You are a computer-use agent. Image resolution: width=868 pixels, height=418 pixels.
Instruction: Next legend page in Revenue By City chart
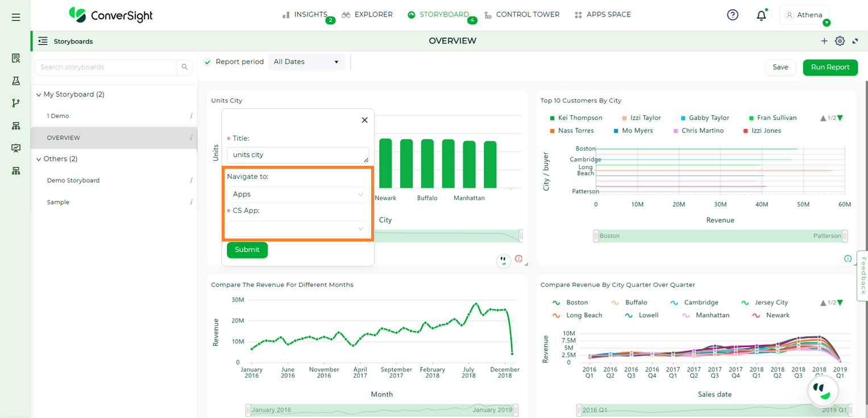coord(840,303)
